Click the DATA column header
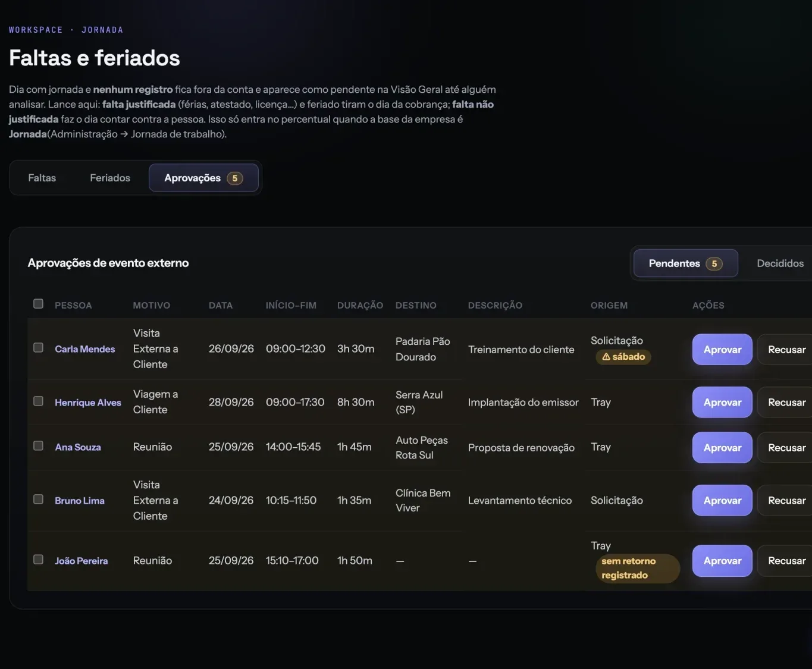The height and width of the screenshot is (669, 812). pyautogui.click(x=221, y=305)
